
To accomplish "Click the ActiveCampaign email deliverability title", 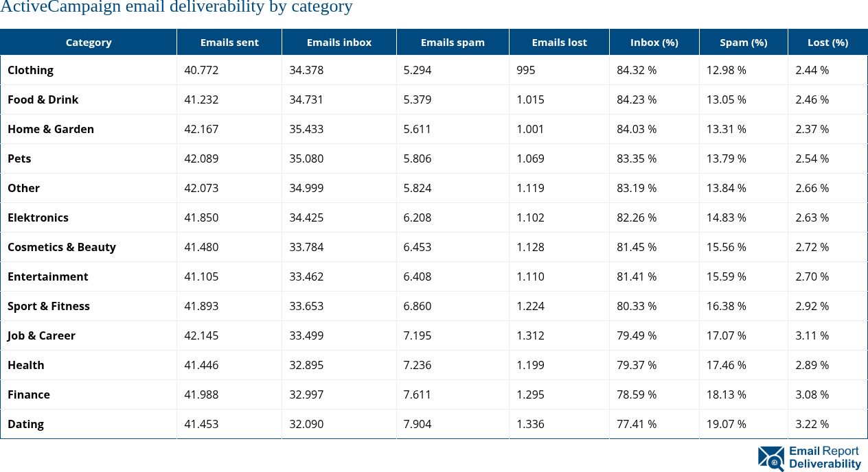I will point(176,8).
